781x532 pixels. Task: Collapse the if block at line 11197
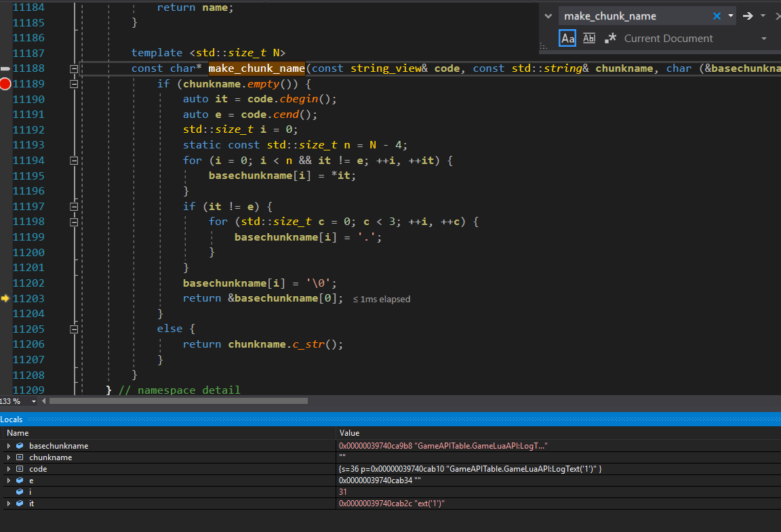coord(74,206)
